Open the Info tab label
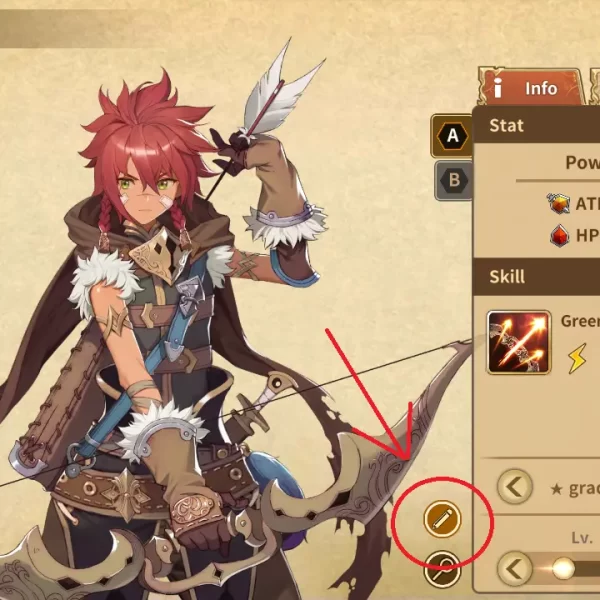The height and width of the screenshot is (600, 600). 541,88
